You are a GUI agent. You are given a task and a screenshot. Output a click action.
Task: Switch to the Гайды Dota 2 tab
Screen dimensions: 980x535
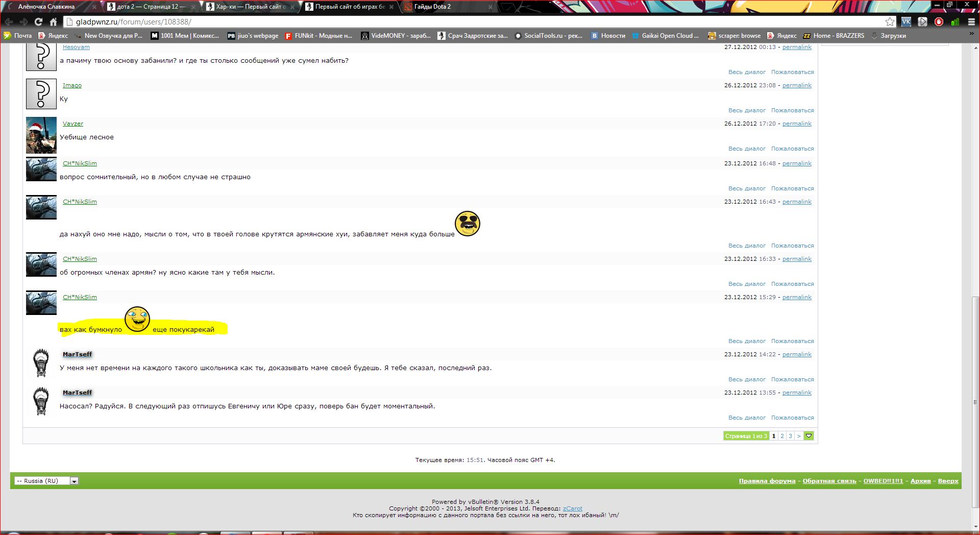click(447, 7)
